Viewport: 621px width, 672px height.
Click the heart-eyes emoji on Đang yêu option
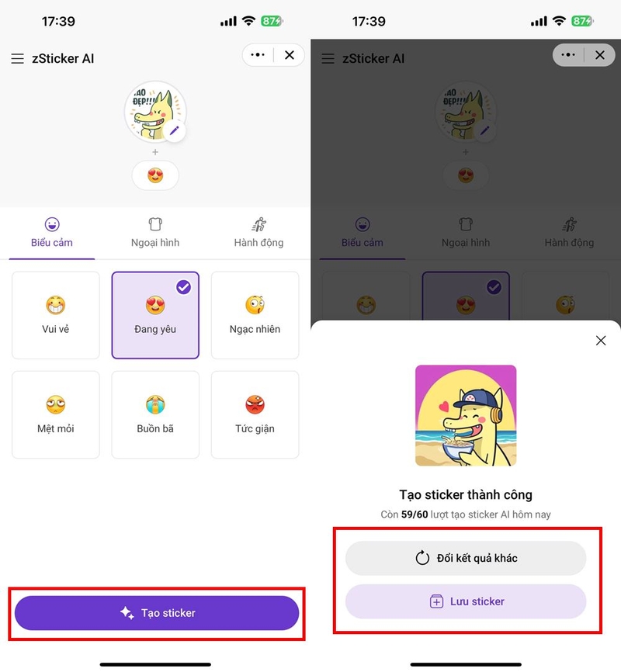coord(155,306)
